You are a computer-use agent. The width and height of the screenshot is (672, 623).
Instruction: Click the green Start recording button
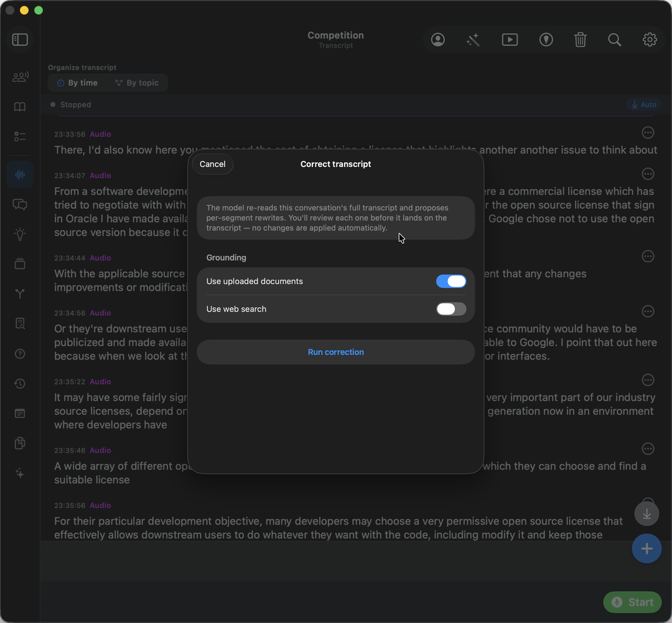pos(632,602)
